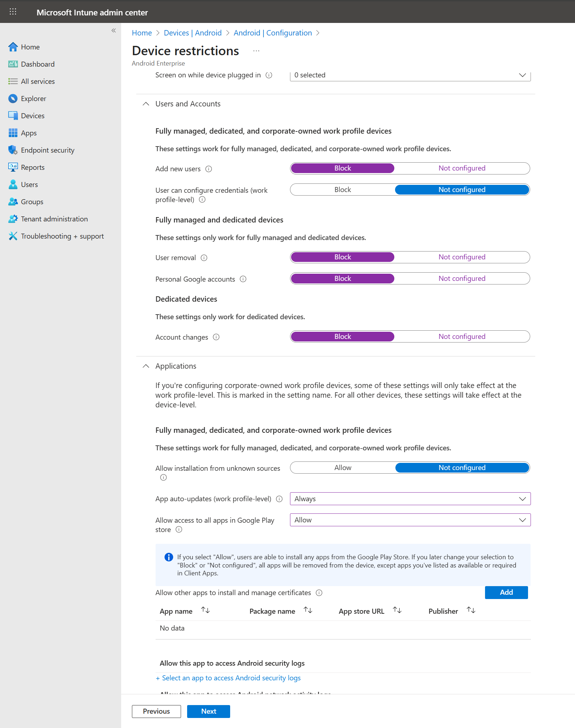The height and width of the screenshot is (728, 575).
Task: Click the Tenant administration gear icon
Action: [13, 219]
